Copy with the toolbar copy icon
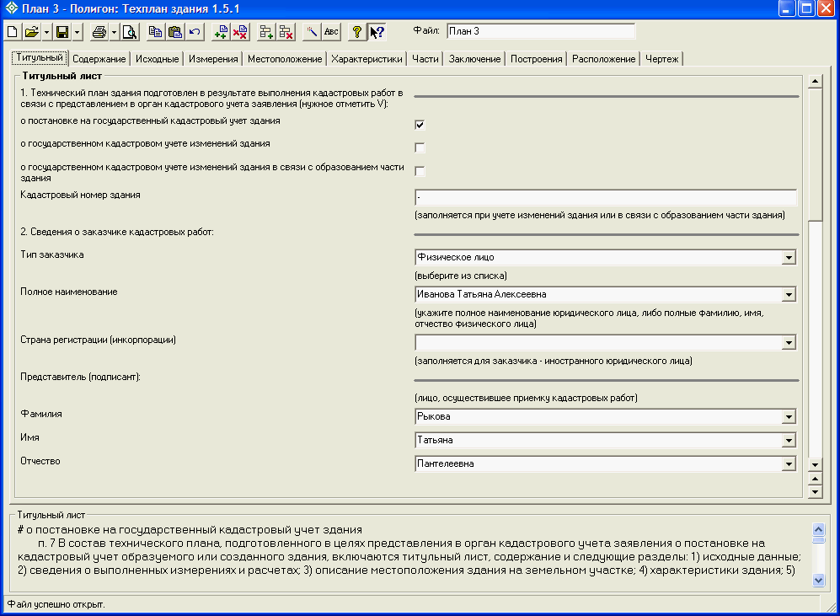 pos(155,32)
